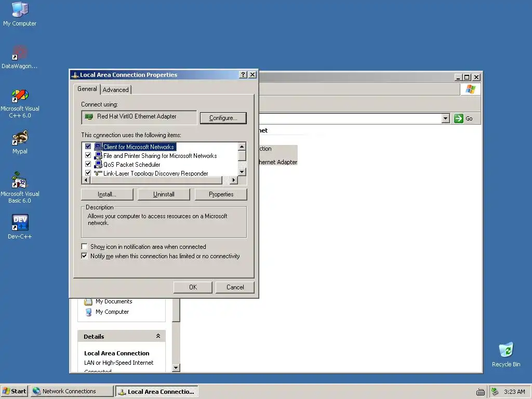Click the dialog's help question mark button
This screenshot has width=532, height=399.
point(243,75)
